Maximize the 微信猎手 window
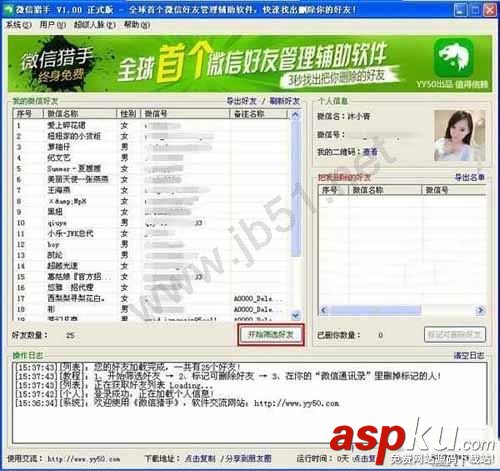The width and height of the screenshot is (500, 471). point(475,10)
